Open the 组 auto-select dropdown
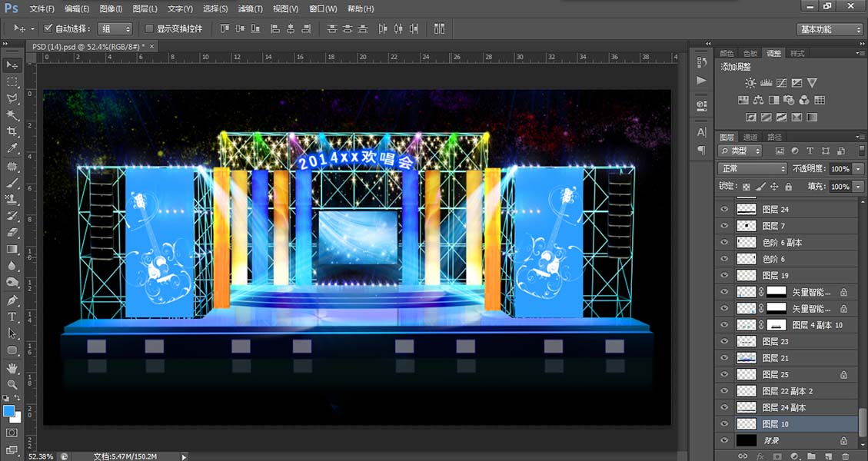 coord(115,28)
